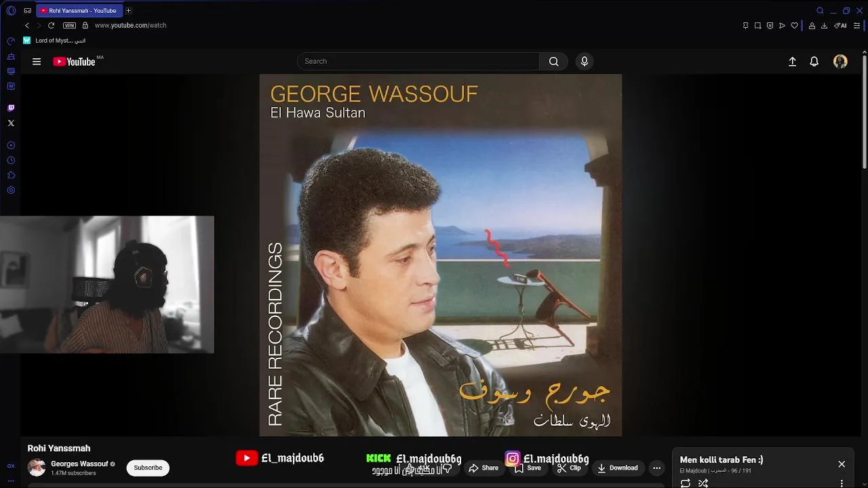The image size is (868, 488).
Task: Open YouTube notifications bell
Action: point(814,62)
